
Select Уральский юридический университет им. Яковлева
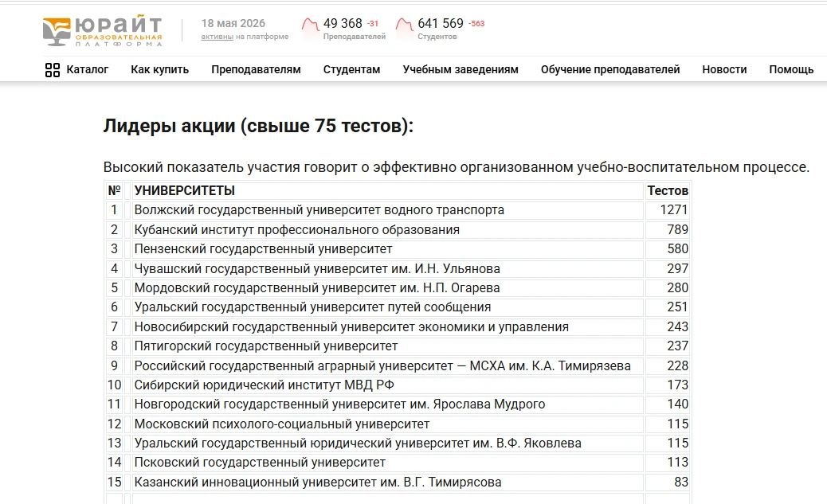(x=358, y=443)
